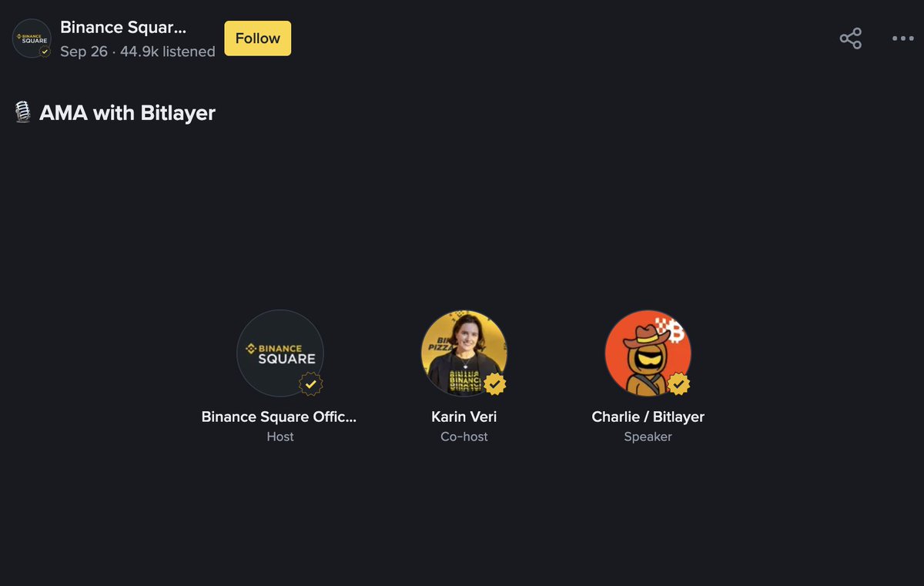This screenshot has width=924, height=586.
Task: Click the share icon
Action: tap(850, 39)
